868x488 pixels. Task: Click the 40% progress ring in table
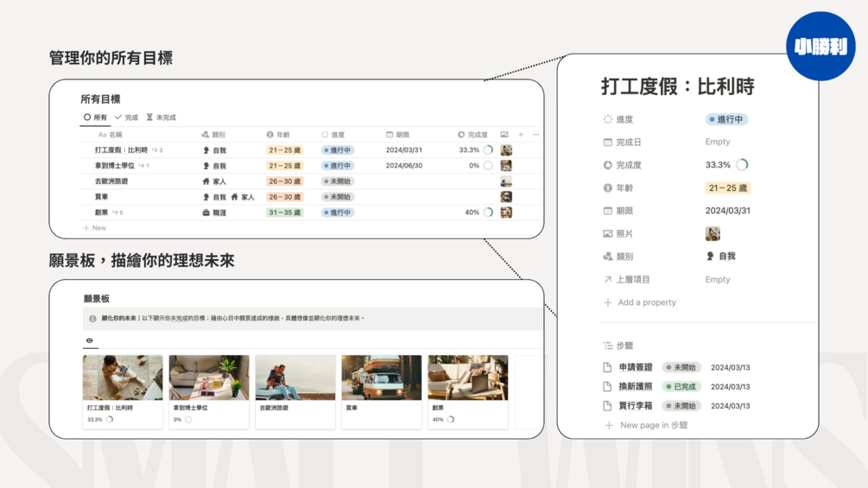point(488,212)
